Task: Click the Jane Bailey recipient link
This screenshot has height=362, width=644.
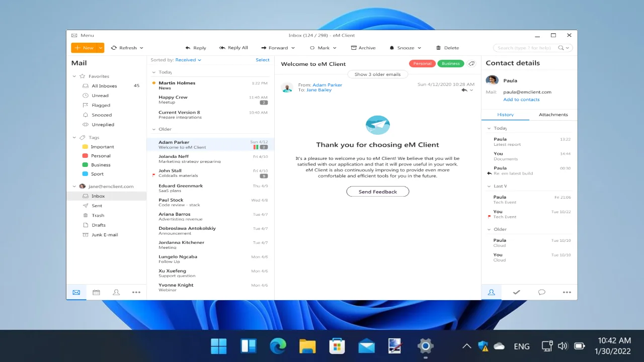Action: click(x=318, y=90)
